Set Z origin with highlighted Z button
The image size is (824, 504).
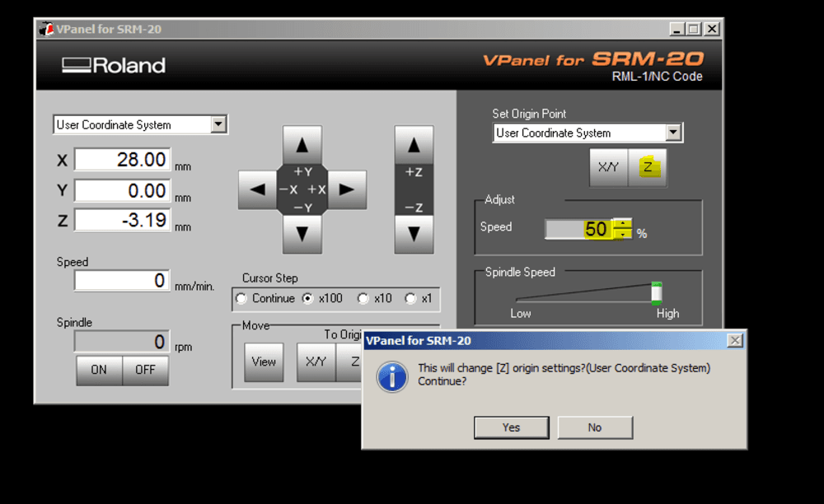tap(648, 167)
